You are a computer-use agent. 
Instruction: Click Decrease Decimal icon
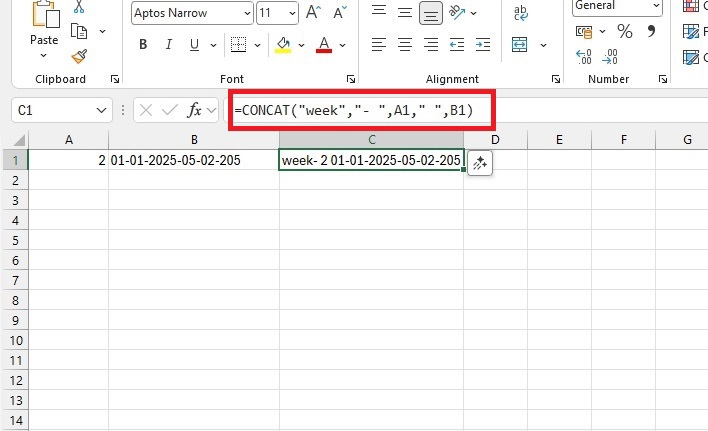click(610, 57)
